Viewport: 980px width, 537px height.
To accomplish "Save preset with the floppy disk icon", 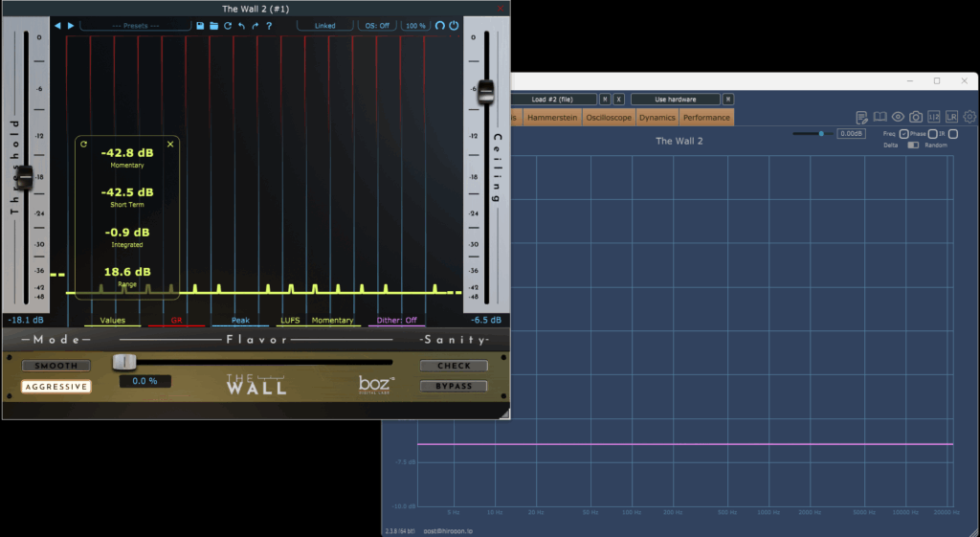I will (x=200, y=26).
